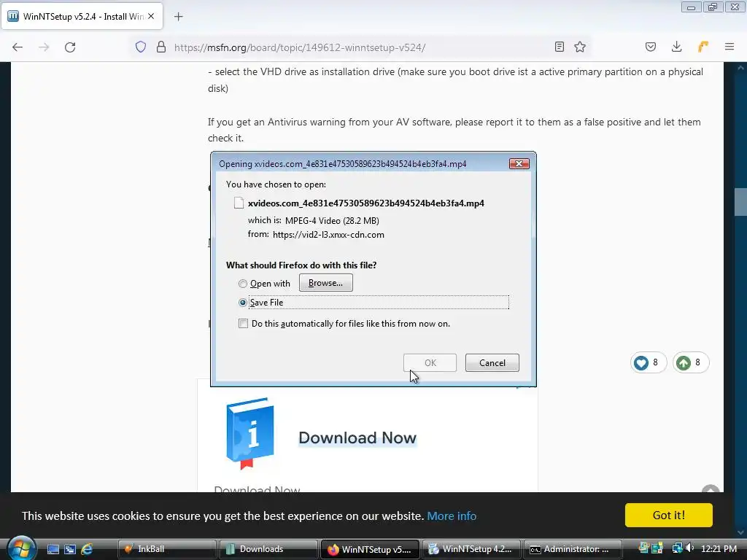Viewport: 747px width, 560px height.
Task: Close the Opening file dialog with red X
Action: point(519,164)
